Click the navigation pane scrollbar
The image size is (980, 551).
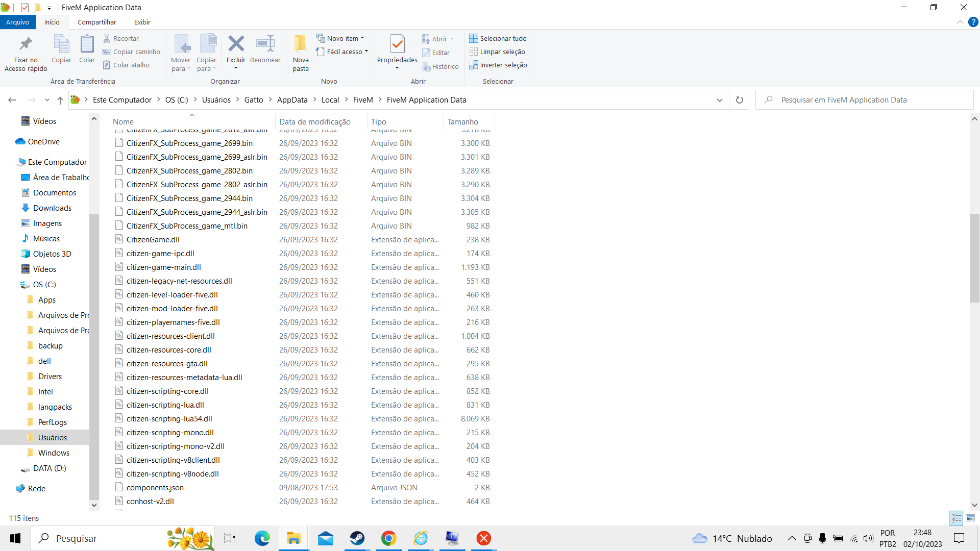(x=94, y=356)
